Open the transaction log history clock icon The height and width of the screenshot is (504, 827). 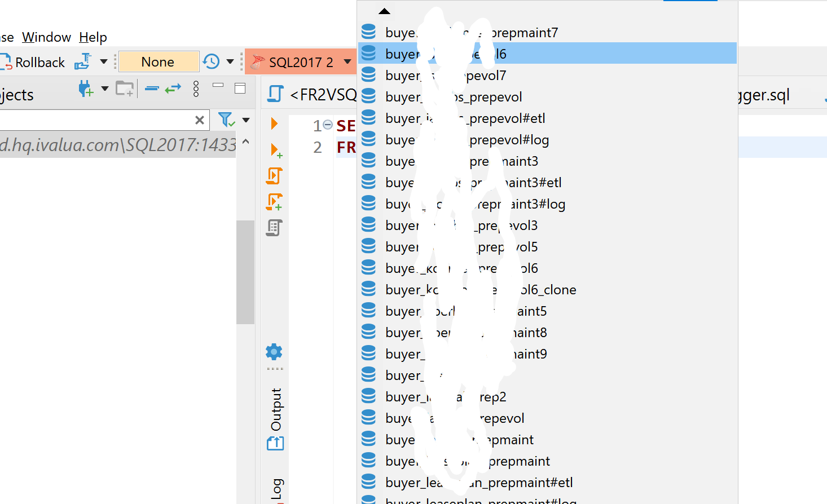click(x=211, y=61)
